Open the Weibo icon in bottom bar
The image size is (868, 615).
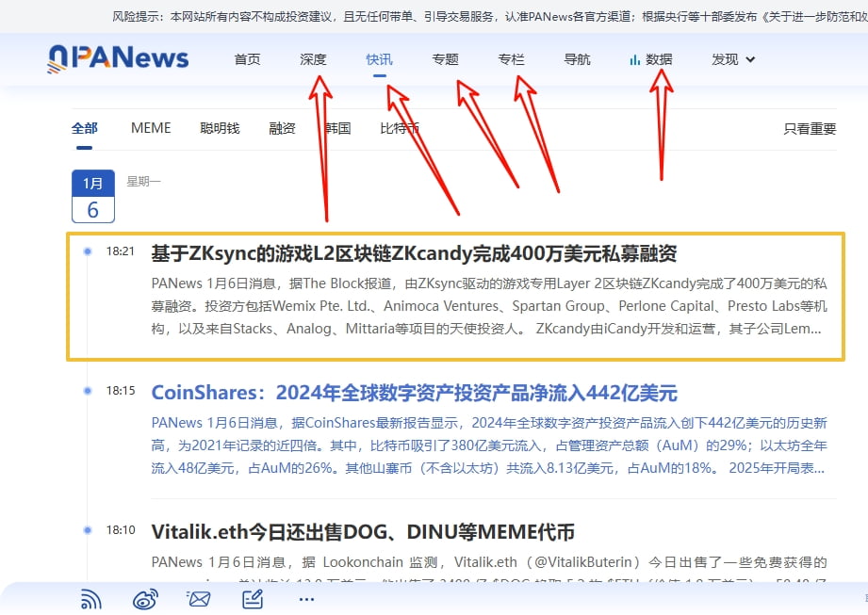point(144,599)
